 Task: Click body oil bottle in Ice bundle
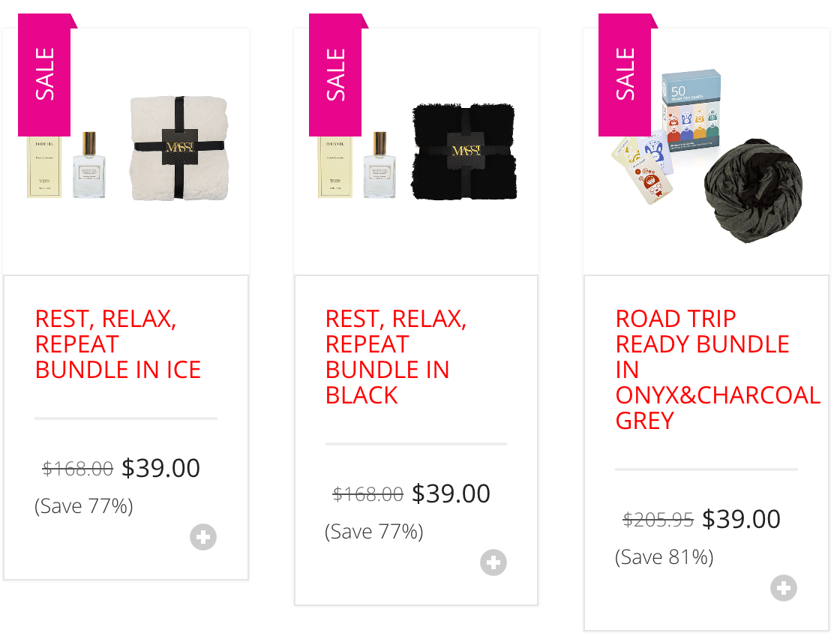(89, 164)
